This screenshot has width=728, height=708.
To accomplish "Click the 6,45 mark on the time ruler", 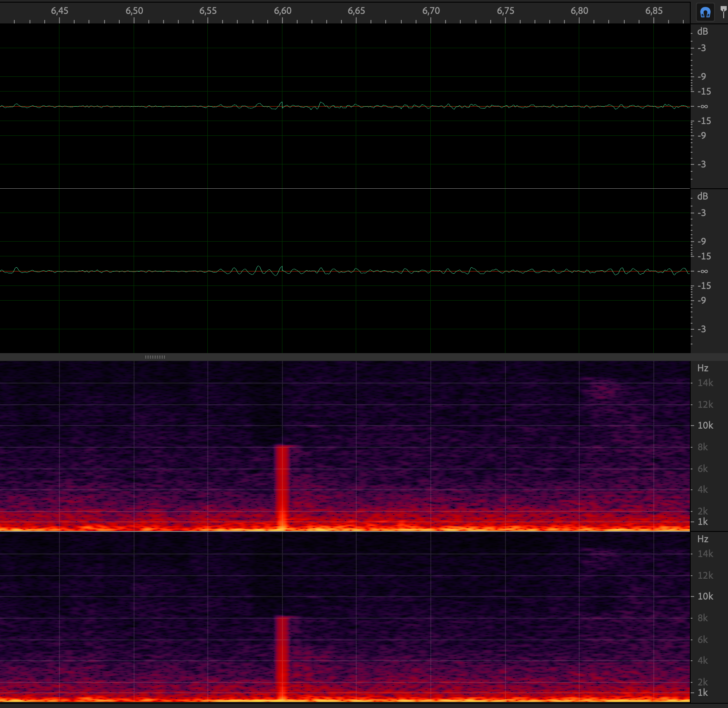I will (x=59, y=11).
